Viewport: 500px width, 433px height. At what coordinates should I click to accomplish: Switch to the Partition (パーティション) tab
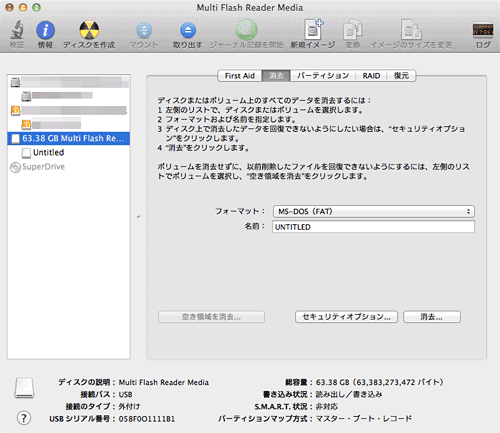(x=323, y=76)
